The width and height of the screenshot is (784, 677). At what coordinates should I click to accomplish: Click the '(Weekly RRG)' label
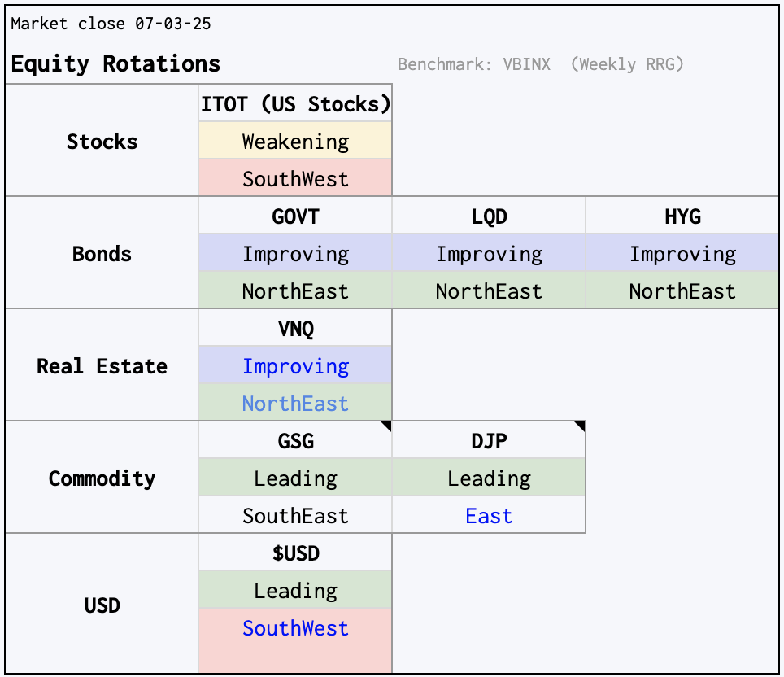click(x=627, y=64)
